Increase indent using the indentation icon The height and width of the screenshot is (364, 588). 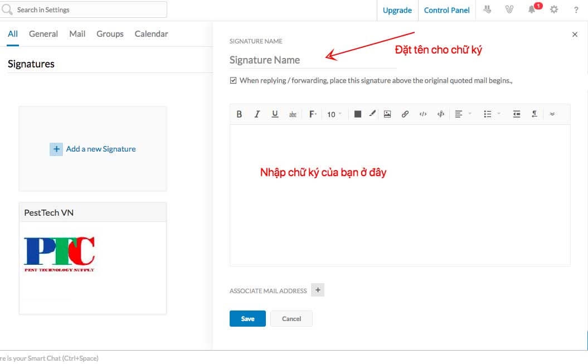(517, 114)
